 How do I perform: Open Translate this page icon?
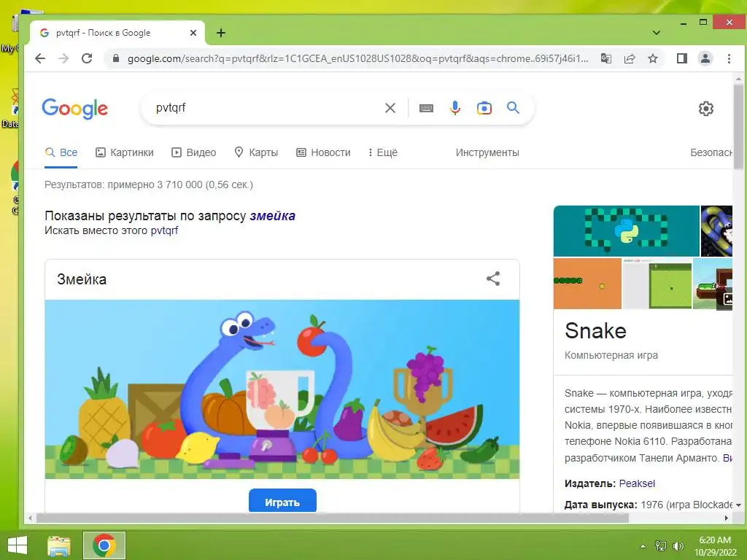point(606,58)
